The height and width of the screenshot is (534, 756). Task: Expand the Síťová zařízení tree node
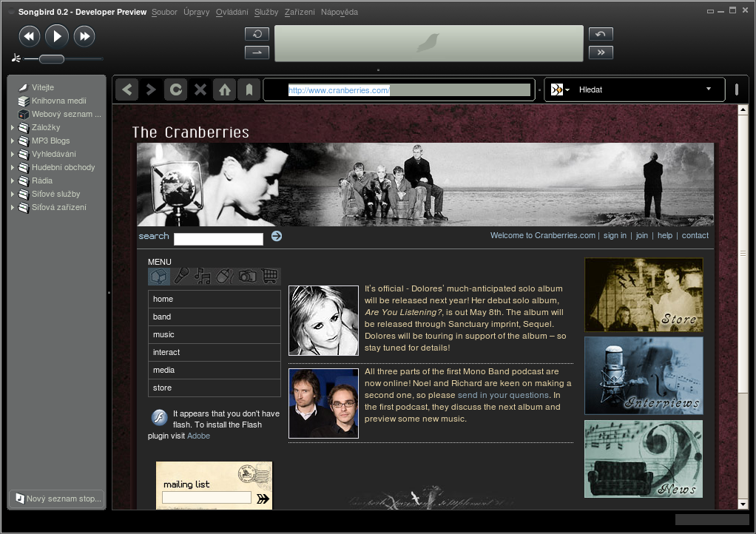tap(13, 208)
